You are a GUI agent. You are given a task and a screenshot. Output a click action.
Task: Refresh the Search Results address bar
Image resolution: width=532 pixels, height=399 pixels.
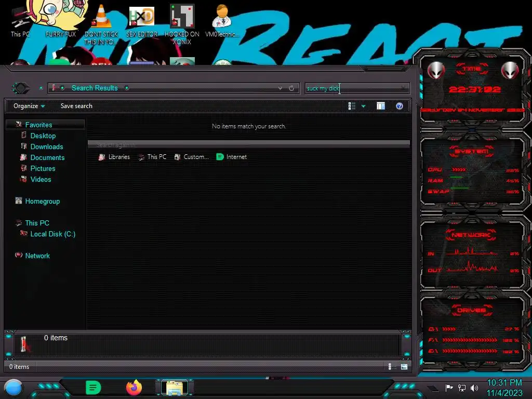coord(291,88)
